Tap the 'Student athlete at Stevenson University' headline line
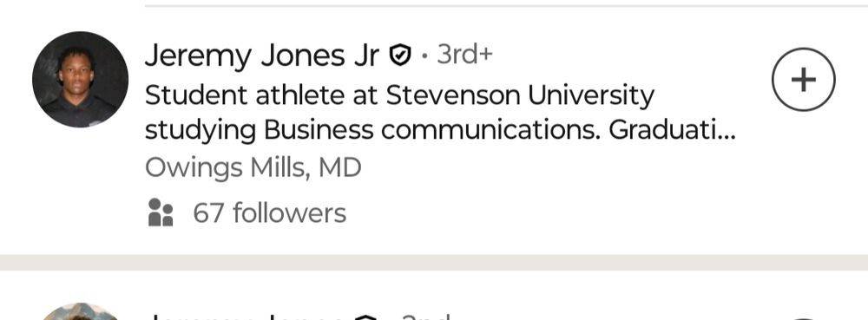Viewport: 868px width, 320px height. [399, 95]
